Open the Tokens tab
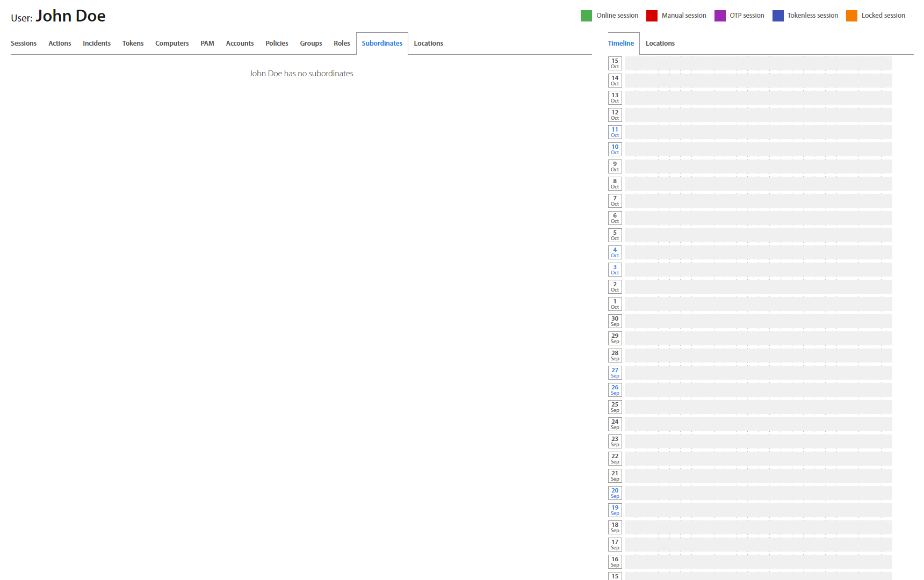The width and height of the screenshot is (924, 580). point(133,44)
